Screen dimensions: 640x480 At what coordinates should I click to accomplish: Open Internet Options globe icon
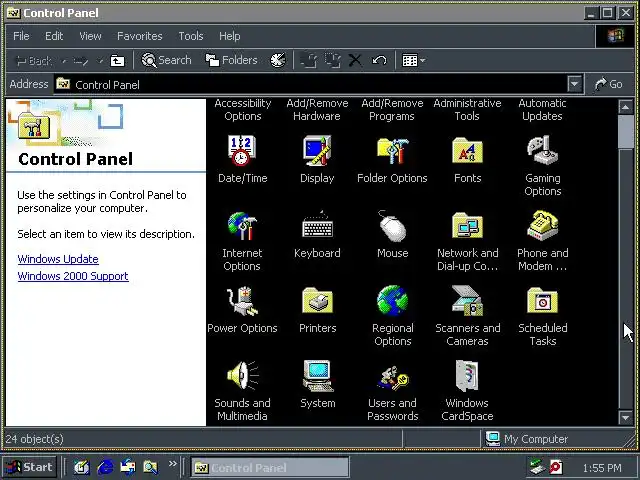pos(242,226)
